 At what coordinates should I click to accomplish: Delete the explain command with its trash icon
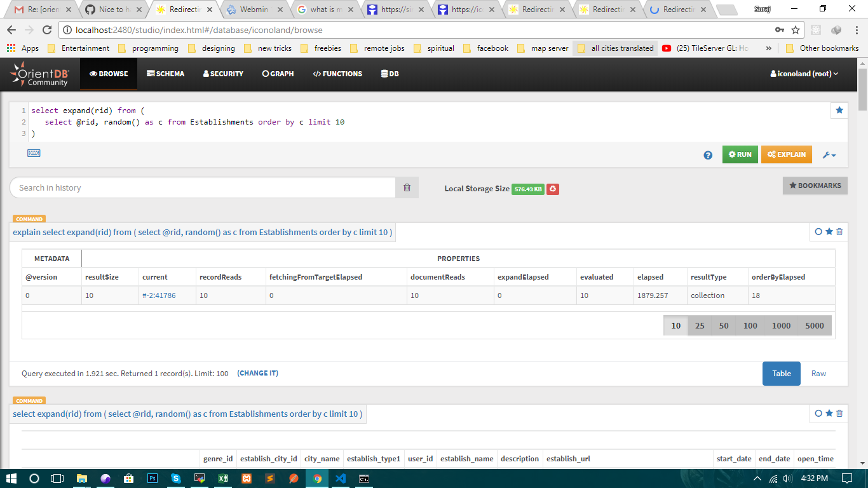click(x=839, y=232)
